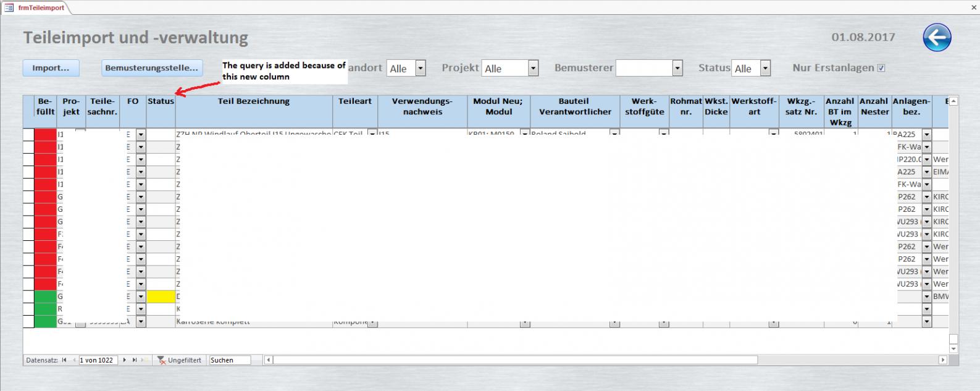Click the Wkst. Dicke column header
The height and width of the screenshot is (391, 980).
[716, 112]
